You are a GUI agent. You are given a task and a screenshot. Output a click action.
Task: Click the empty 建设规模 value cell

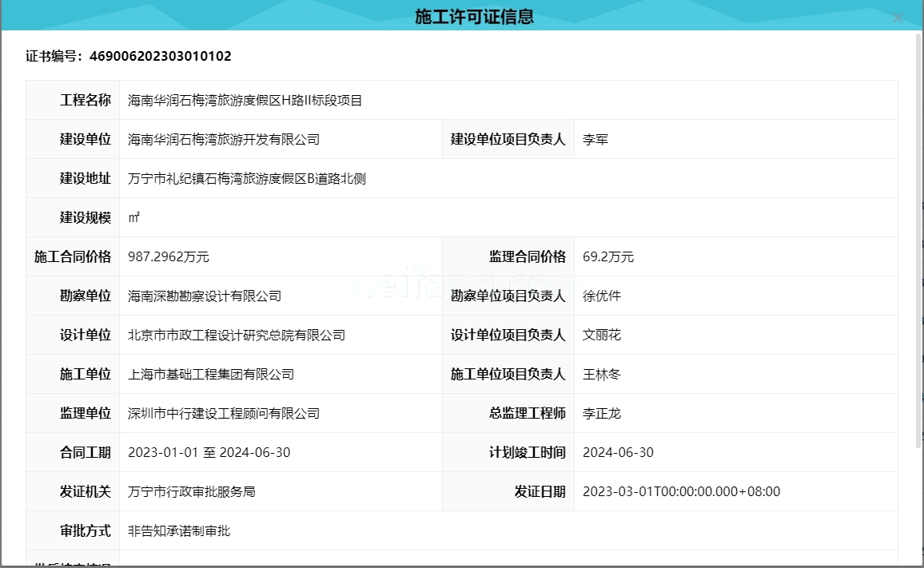(x=280, y=216)
